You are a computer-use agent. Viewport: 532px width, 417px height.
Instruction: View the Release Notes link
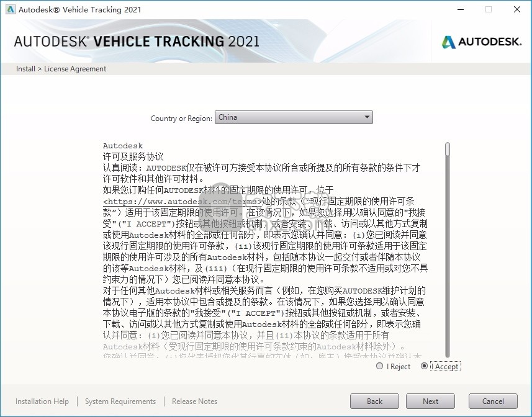point(194,401)
